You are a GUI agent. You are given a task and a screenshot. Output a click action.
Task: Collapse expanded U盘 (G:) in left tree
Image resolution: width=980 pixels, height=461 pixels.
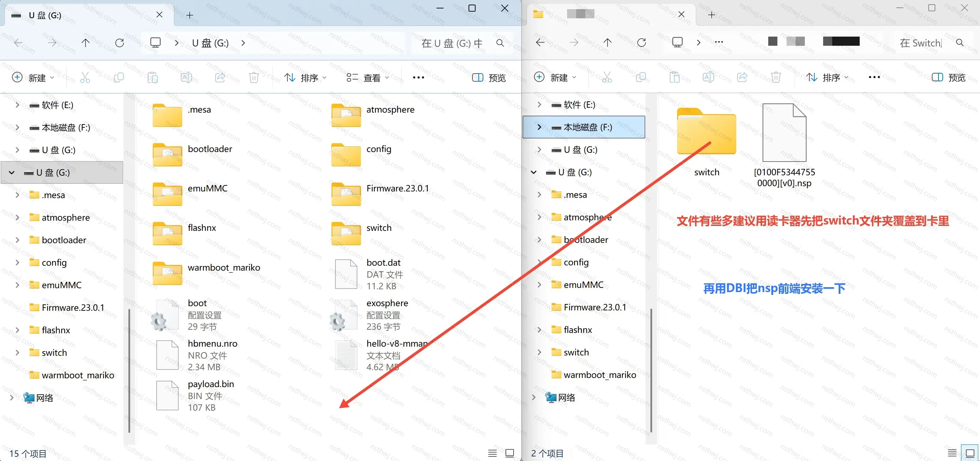[12, 173]
